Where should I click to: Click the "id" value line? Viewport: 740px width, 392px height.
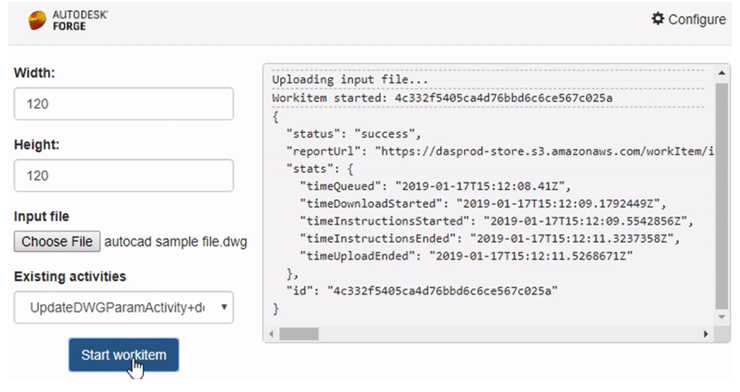[422, 291]
